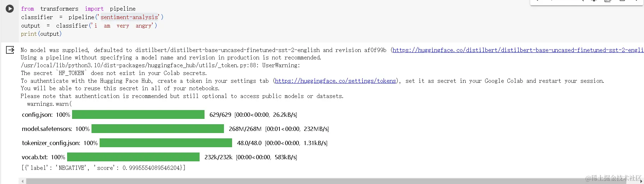
Task: Click the NEGATIVE label result line
Action: coord(103,168)
